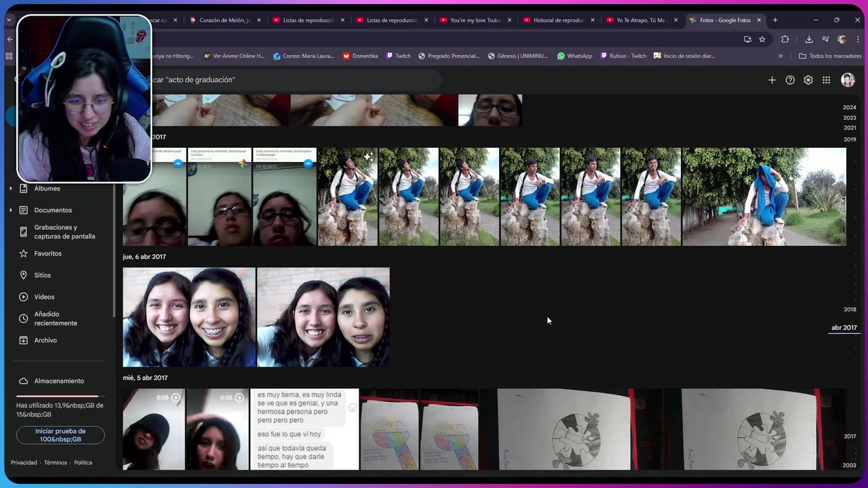Select the jue, 6 abr 2017 date header

(144, 257)
